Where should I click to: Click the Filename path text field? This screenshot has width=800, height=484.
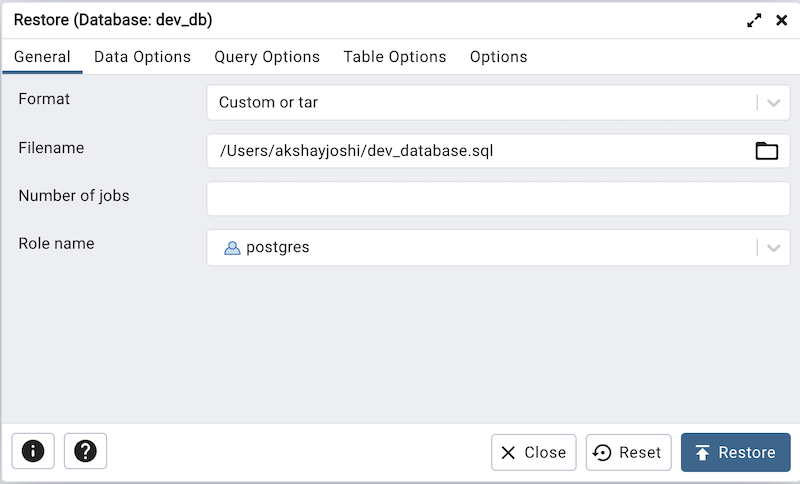pos(478,151)
